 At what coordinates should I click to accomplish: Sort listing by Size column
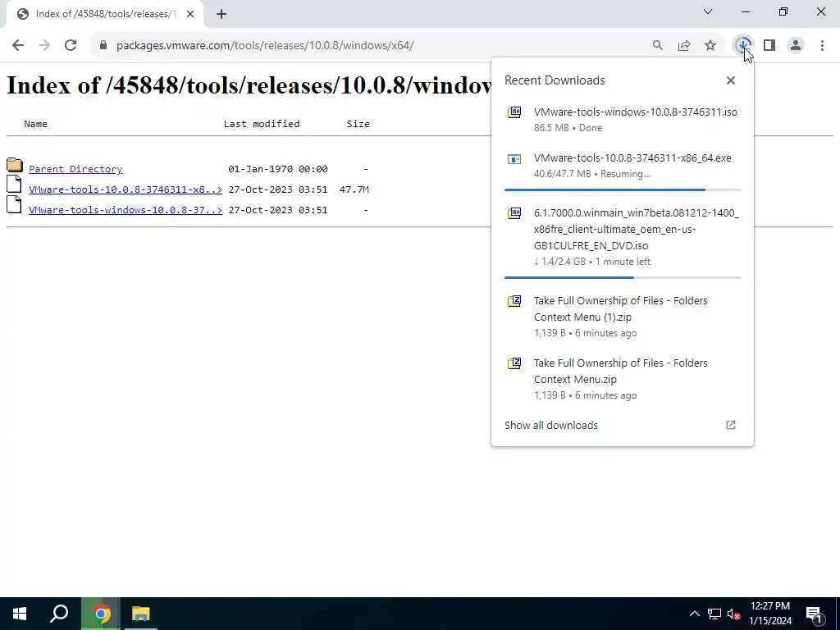(x=358, y=124)
